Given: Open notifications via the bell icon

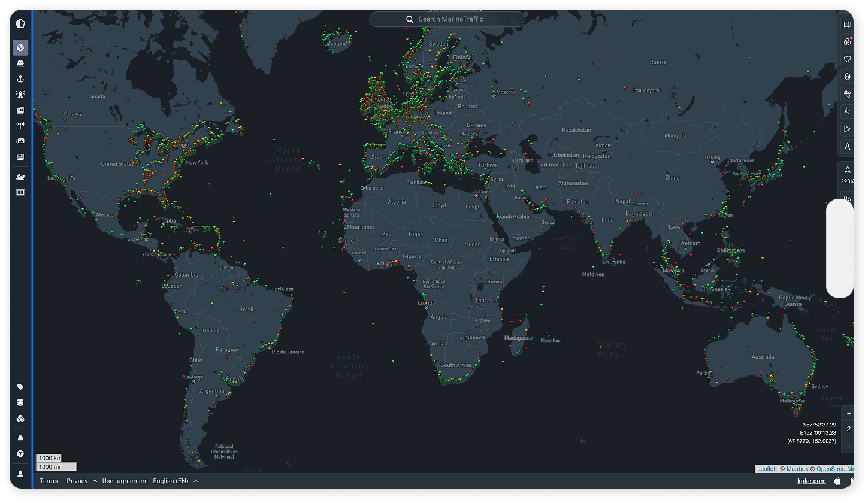Looking at the screenshot, I should [x=20, y=438].
